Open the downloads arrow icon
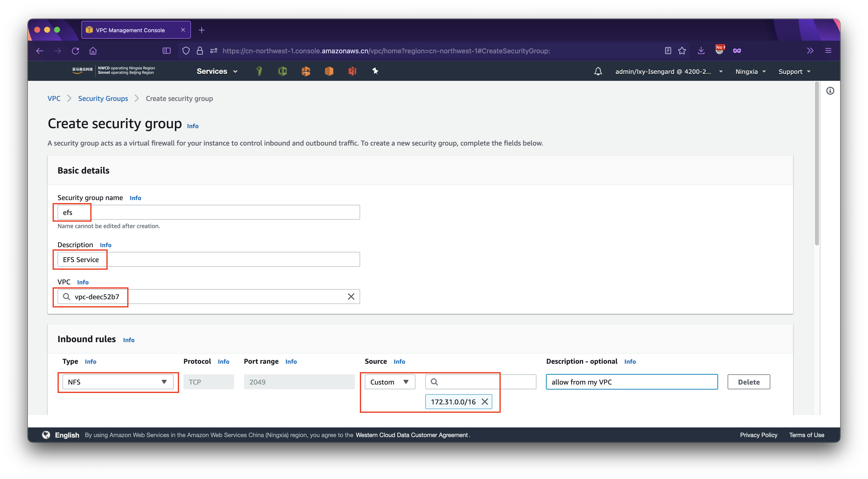Screen dimensions: 868x479 [x=701, y=51]
